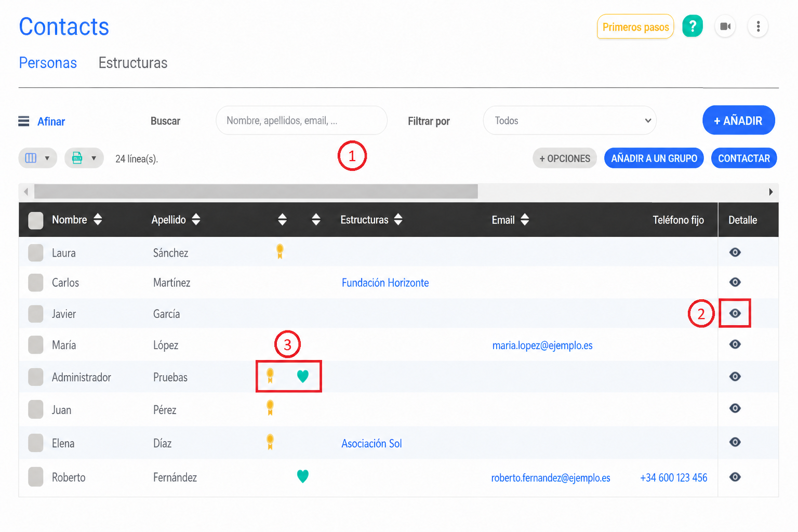798x532 pixels.
Task: Expand the columns button dropdown arrow
Action: click(47, 158)
